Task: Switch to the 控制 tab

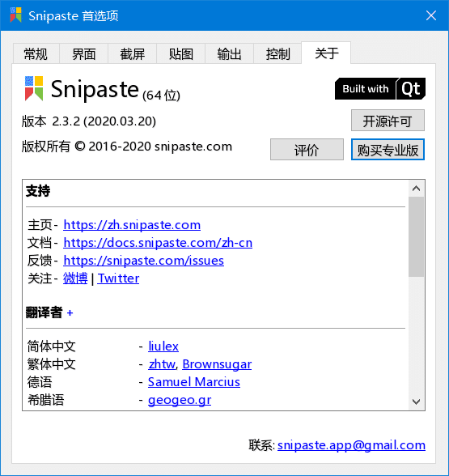Action: [x=277, y=53]
